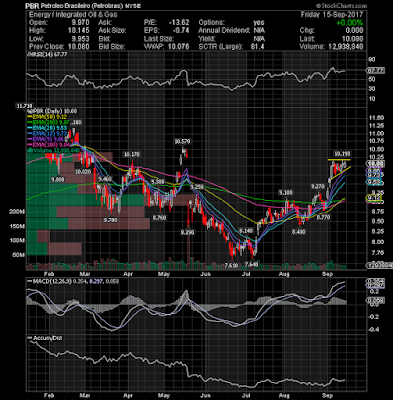Select the Energy / Integrated Oil & Gas sector text
393x400 pixels.
click(x=73, y=14)
